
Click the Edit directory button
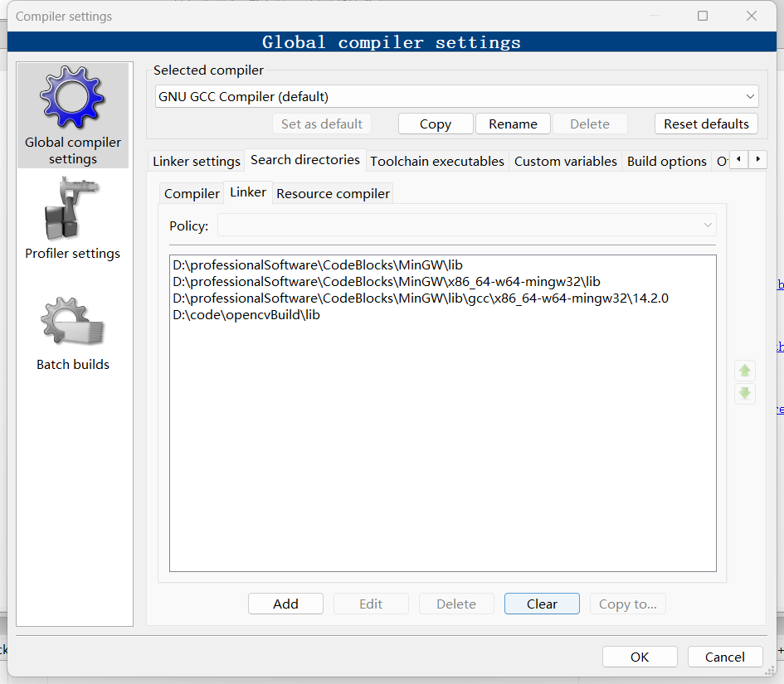[x=371, y=604]
